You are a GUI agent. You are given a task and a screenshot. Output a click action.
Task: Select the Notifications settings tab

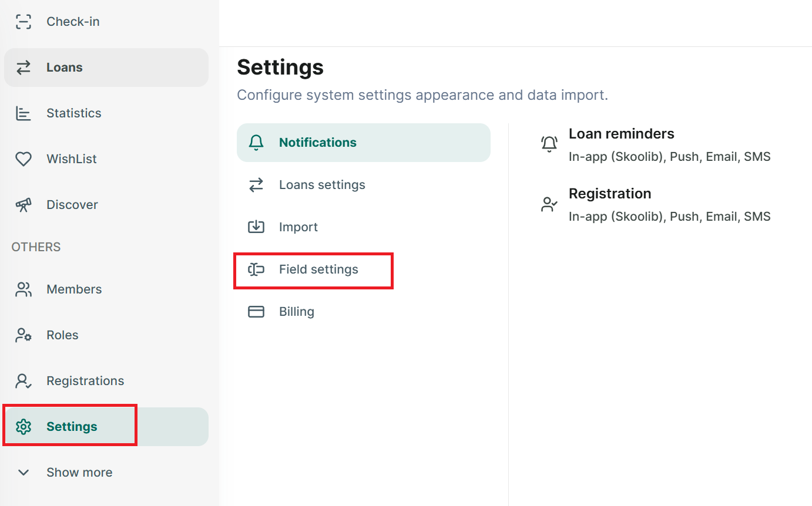pyautogui.click(x=364, y=143)
